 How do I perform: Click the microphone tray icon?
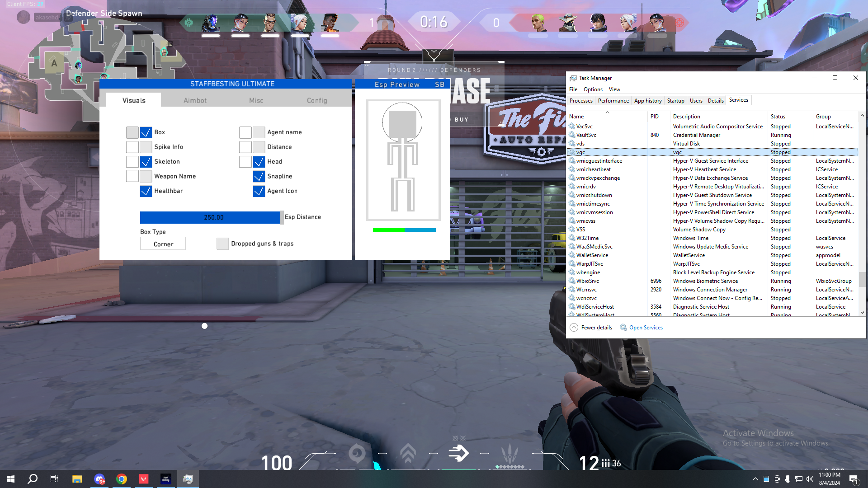point(788,479)
